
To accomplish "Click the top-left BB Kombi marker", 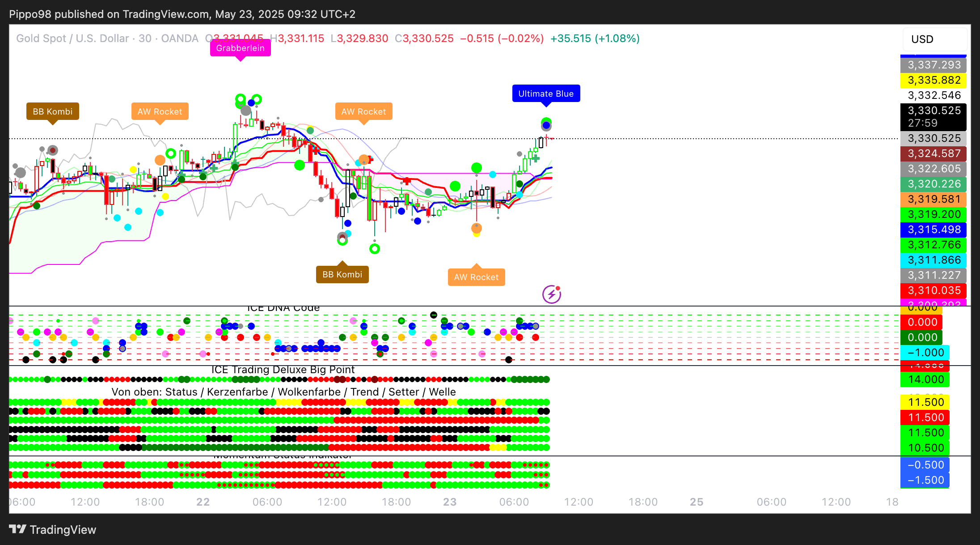I will (x=52, y=112).
